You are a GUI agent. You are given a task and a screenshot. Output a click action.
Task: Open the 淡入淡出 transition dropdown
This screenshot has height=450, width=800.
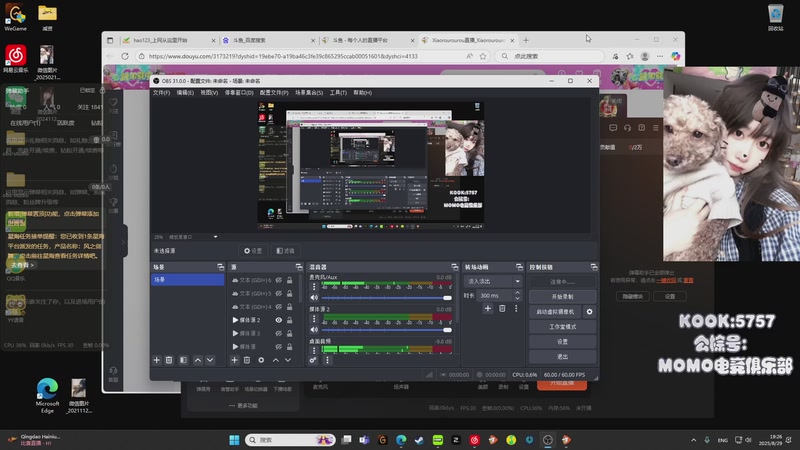(x=492, y=281)
